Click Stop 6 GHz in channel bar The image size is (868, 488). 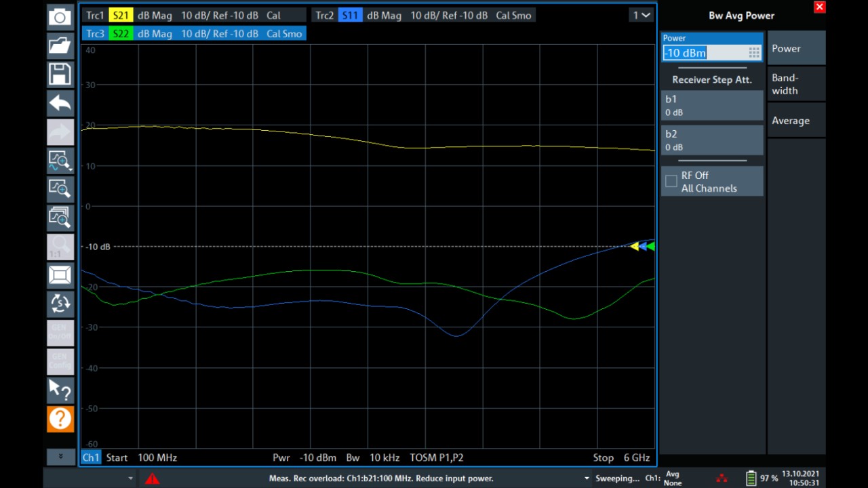pos(621,457)
